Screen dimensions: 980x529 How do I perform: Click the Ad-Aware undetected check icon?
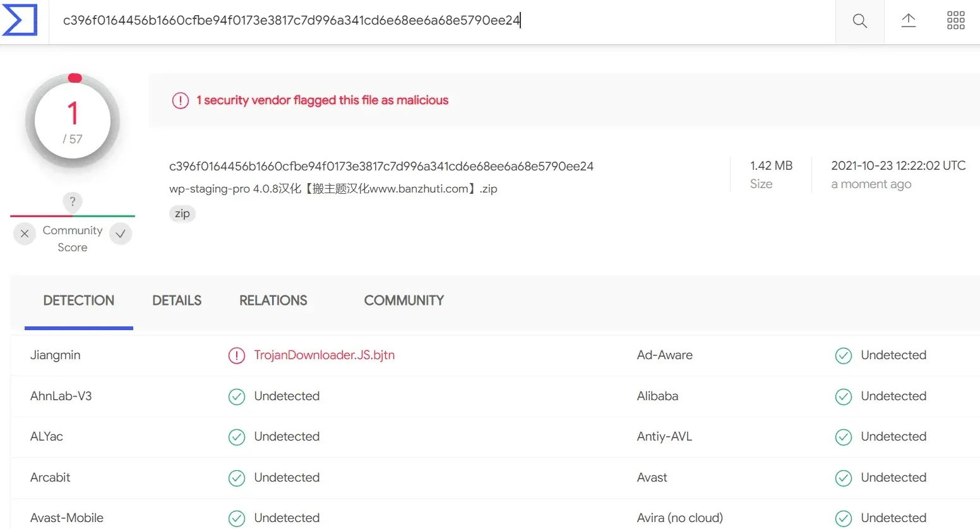click(x=844, y=355)
